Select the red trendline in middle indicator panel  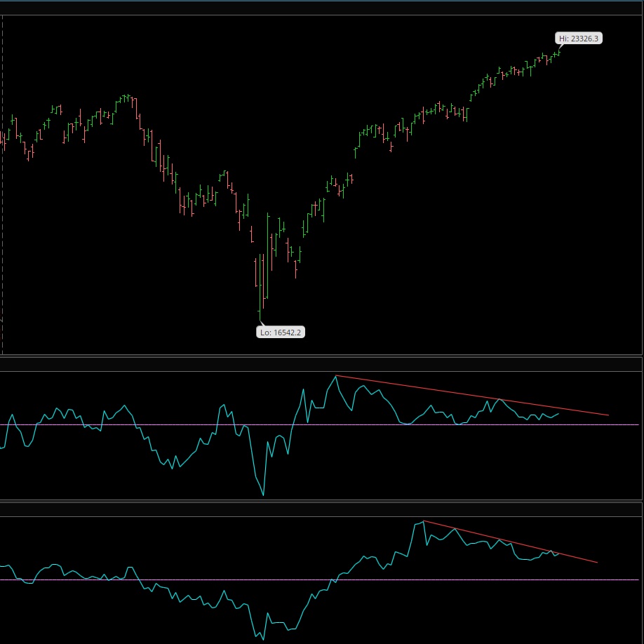pyautogui.click(x=472, y=396)
